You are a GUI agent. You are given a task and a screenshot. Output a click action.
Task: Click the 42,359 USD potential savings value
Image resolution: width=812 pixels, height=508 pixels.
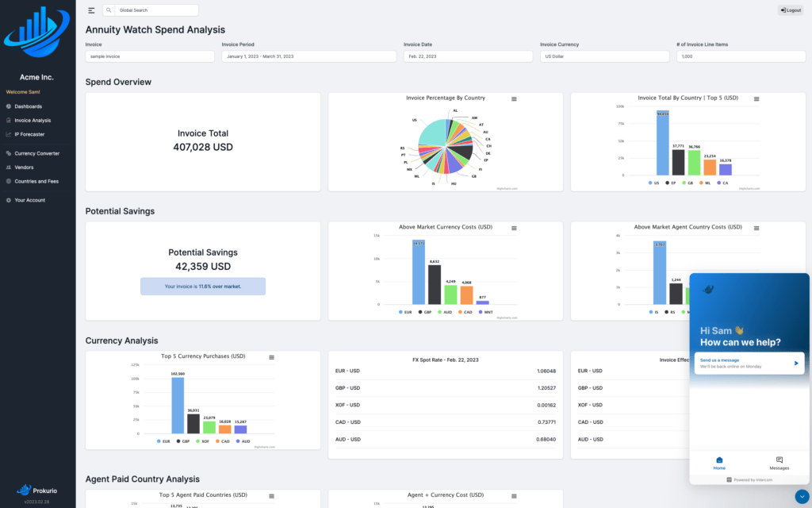[x=203, y=267]
